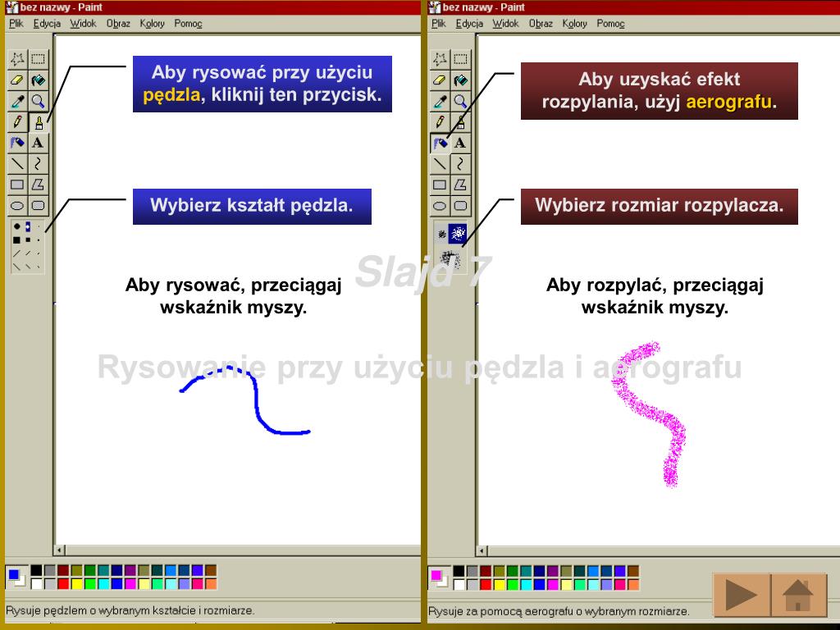Select the Magnifier tool in left Paint window
This screenshot has width=840, height=630.
pyautogui.click(x=38, y=101)
